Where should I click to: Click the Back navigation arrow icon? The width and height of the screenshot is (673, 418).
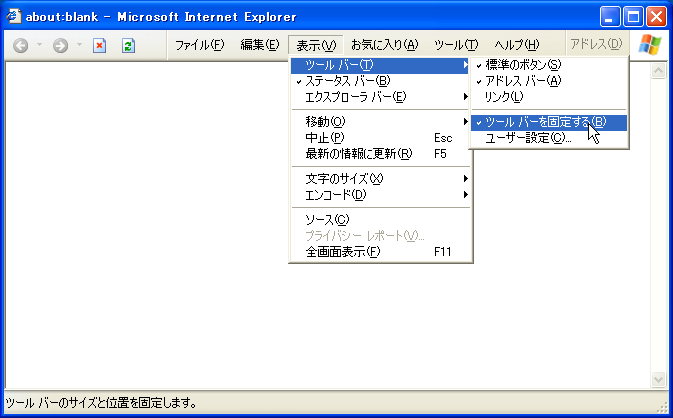(21, 45)
